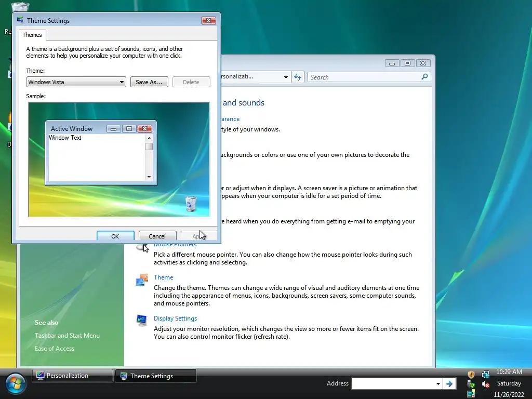Viewport: 532px width, 399px height.
Task: Click the refresh icon beside address bar
Action: (298, 77)
